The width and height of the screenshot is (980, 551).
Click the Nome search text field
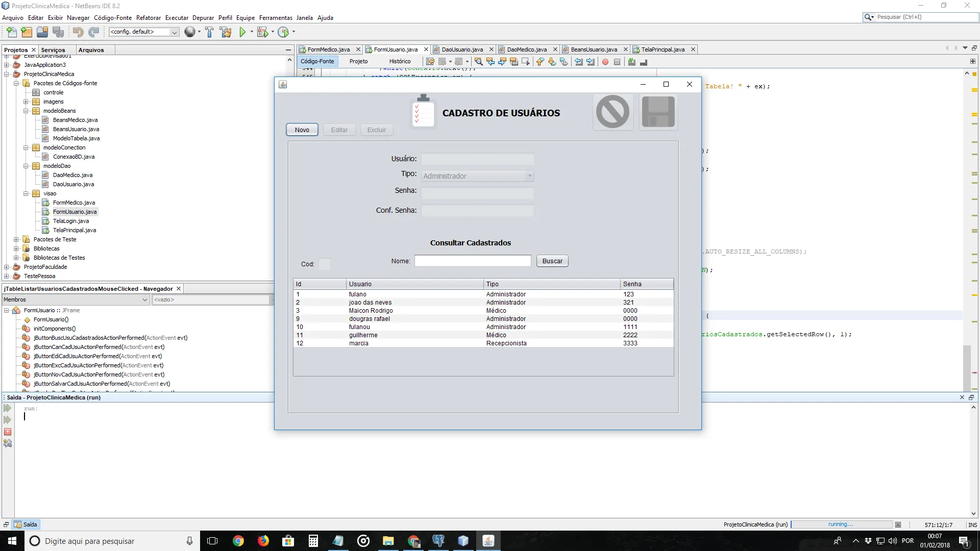click(473, 261)
